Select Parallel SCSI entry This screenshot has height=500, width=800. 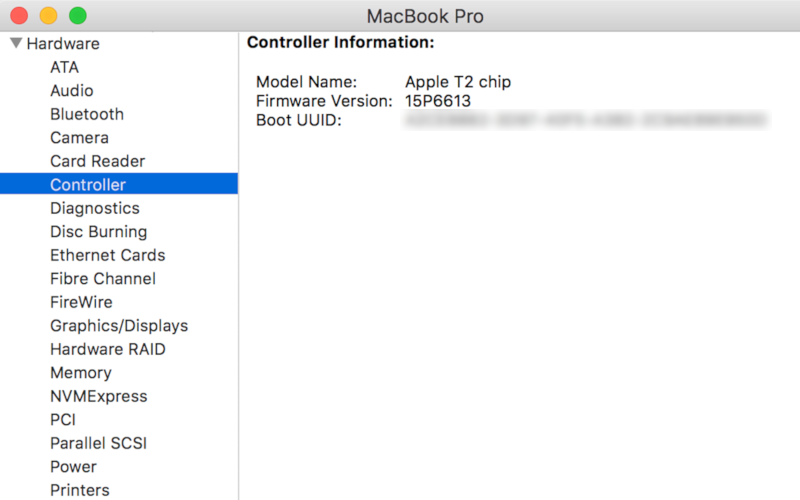click(99, 443)
